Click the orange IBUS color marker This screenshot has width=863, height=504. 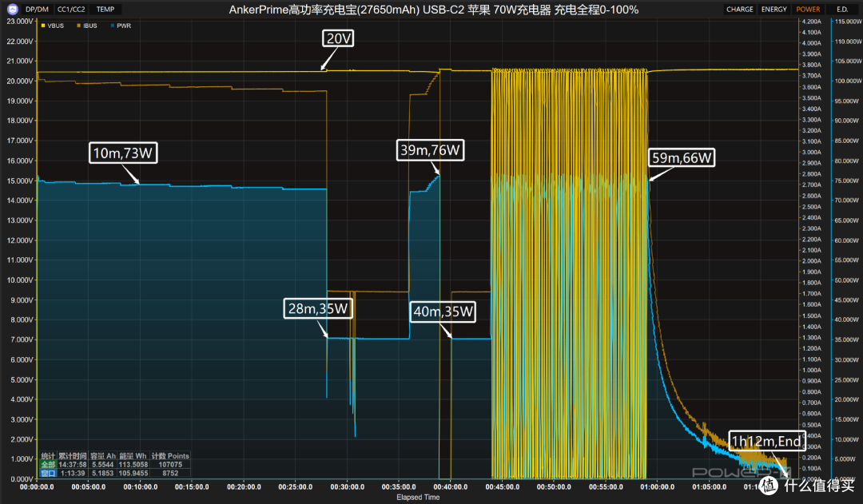click(78, 26)
